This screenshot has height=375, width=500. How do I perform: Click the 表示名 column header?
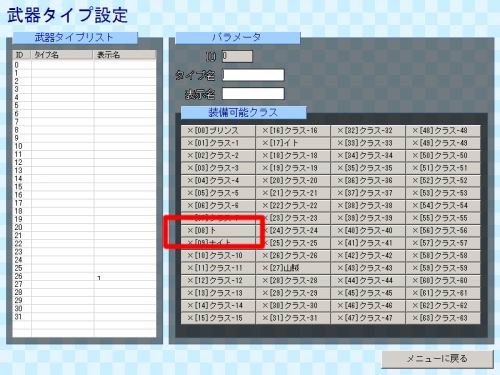(125, 55)
